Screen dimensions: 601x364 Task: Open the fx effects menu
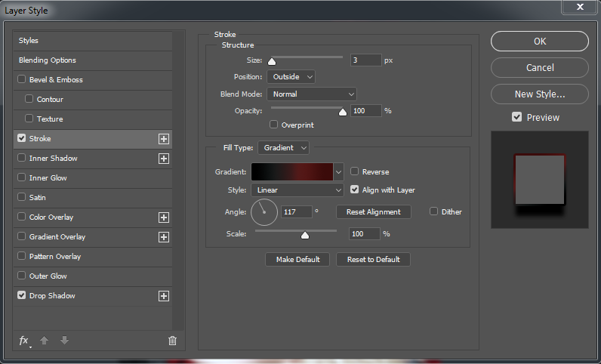[x=24, y=341]
